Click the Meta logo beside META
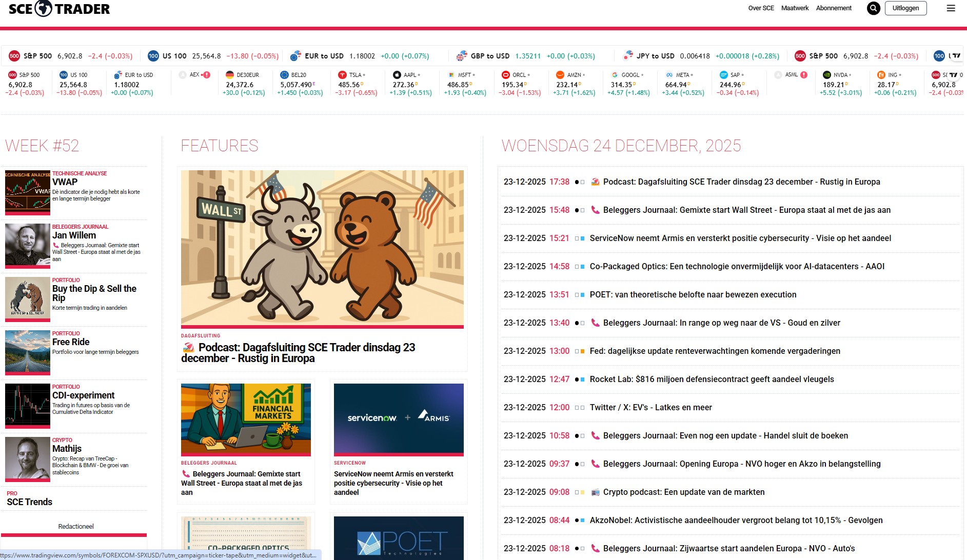Screen dimensions: 967x560 click(669, 75)
